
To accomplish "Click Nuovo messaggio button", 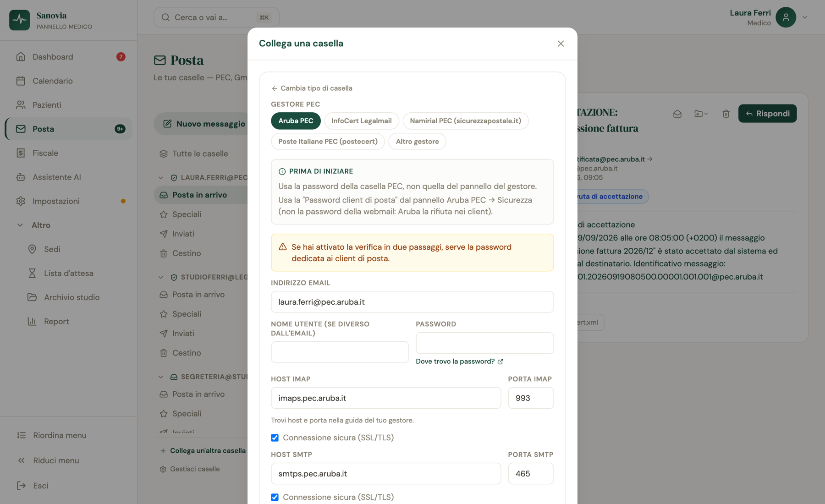I will point(202,124).
